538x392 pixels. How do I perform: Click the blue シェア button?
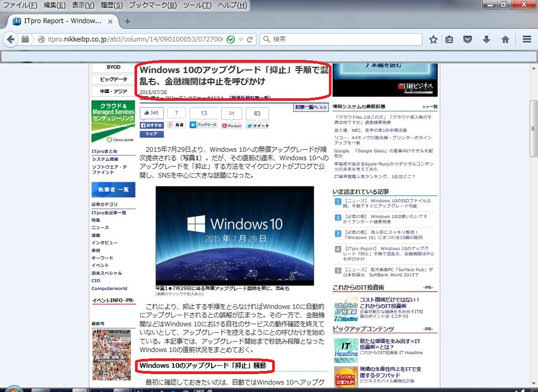point(151,134)
